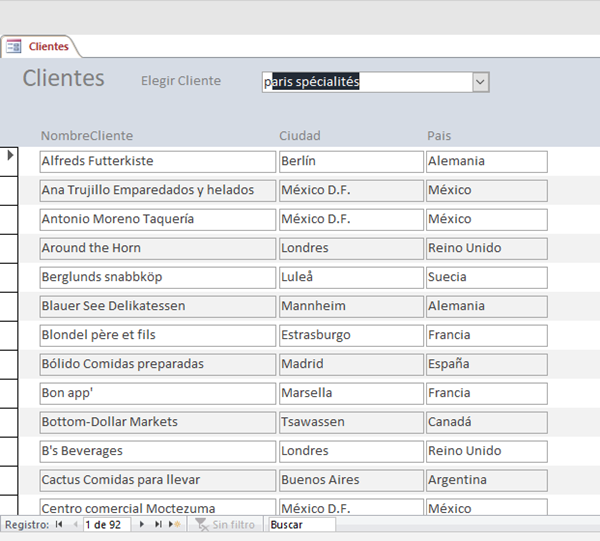This screenshot has height=541, width=600.
Task: Click the Clientes form icon in tab
Action: 14,46
